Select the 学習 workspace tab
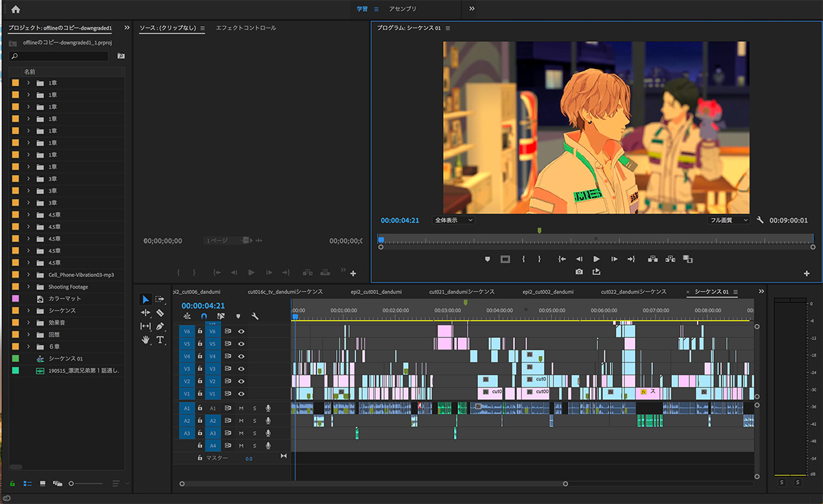The height and width of the screenshot is (504, 823). point(362,9)
